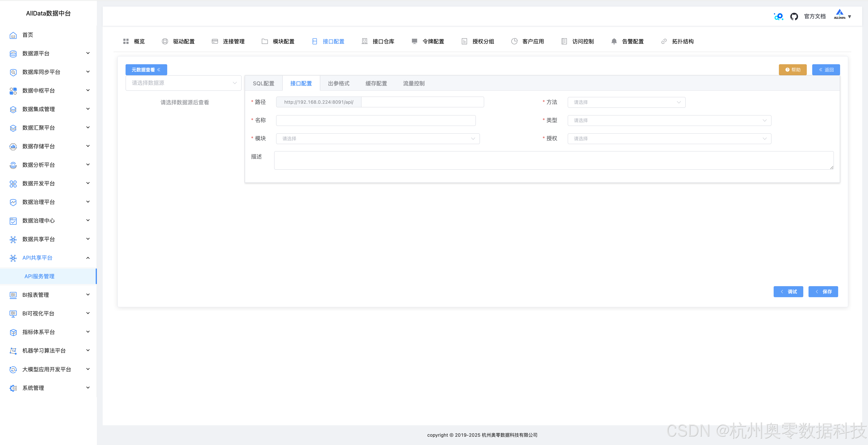
Task: Open the 请选择数据源 dropdown
Action: (183, 83)
